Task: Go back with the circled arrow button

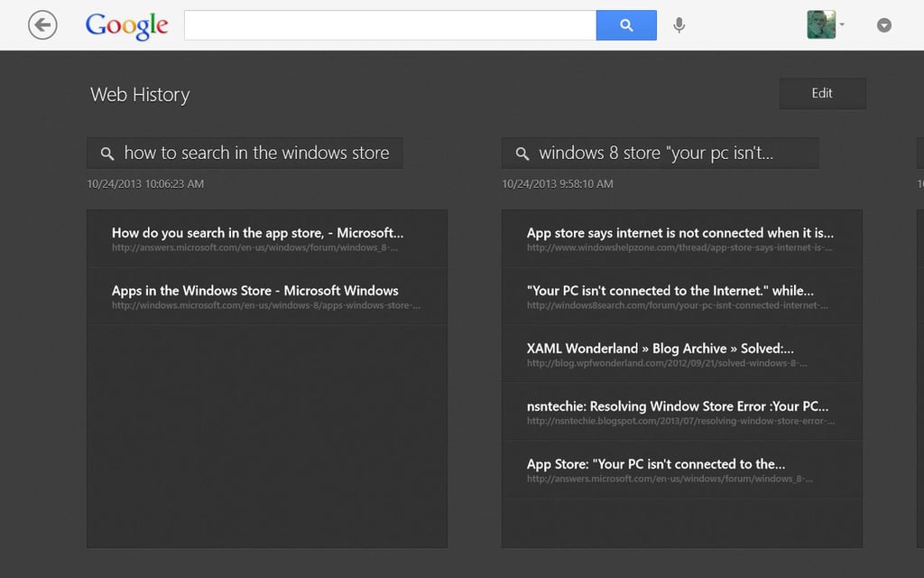Action: (x=42, y=25)
